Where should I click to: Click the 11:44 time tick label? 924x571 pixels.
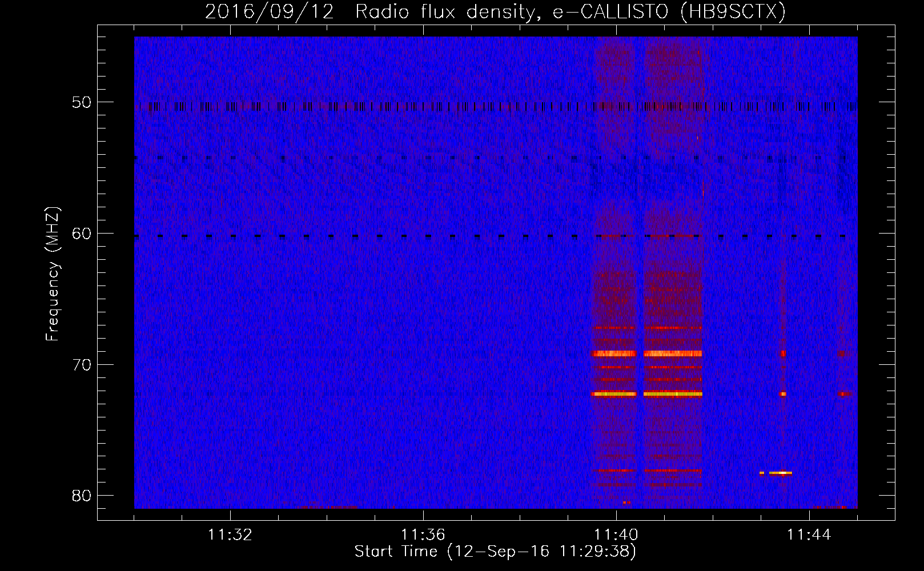809,534
